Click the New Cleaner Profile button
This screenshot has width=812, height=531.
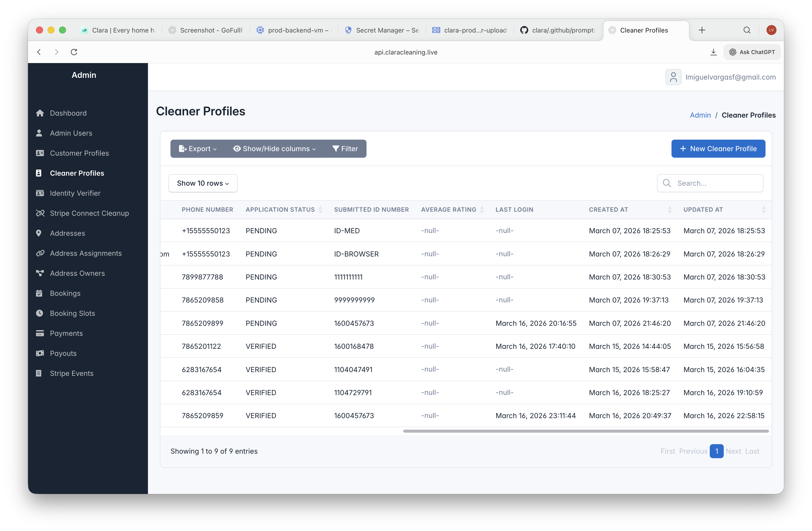pos(718,149)
